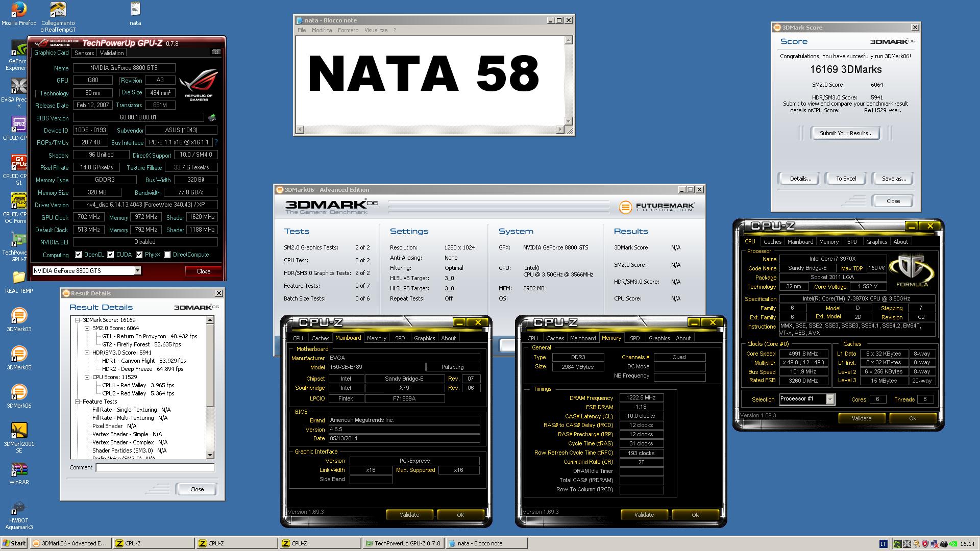
Task: Click the EVGA Precision X tray icon
Action: pos(906,544)
